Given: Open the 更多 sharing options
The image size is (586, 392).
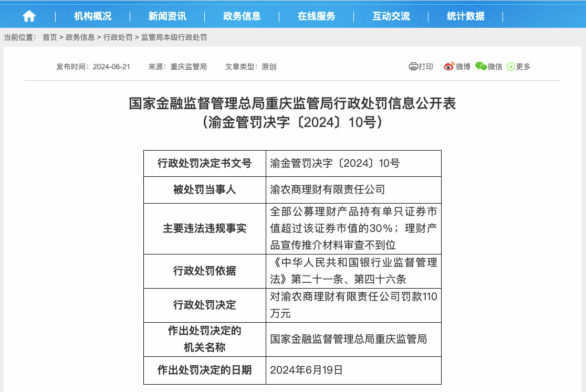Looking at the screenshot, I should pos(523,67).
